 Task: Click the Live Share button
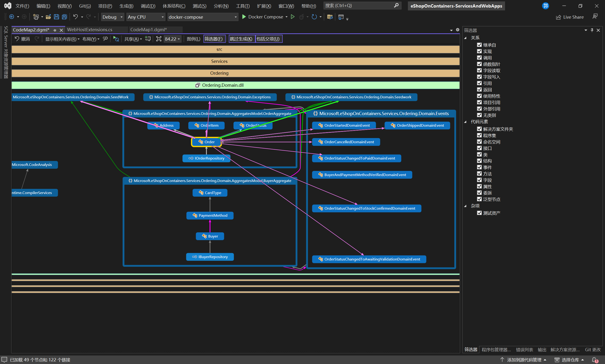coord(570,17)
